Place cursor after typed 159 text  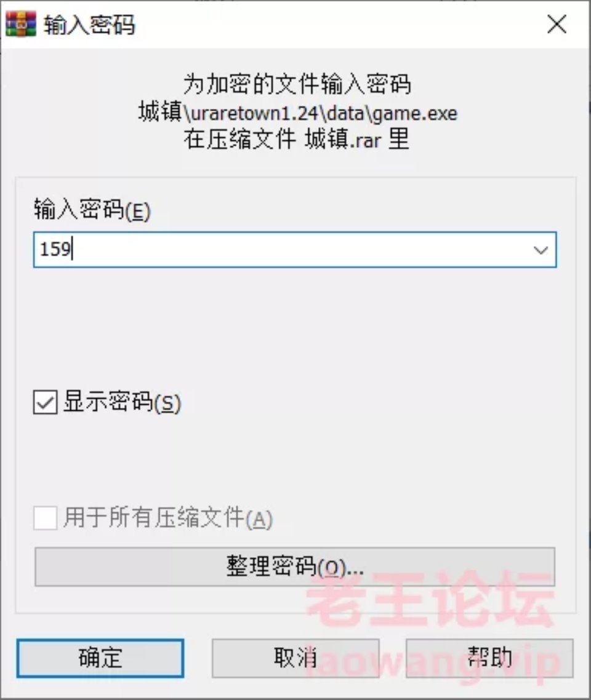[73, 250]
